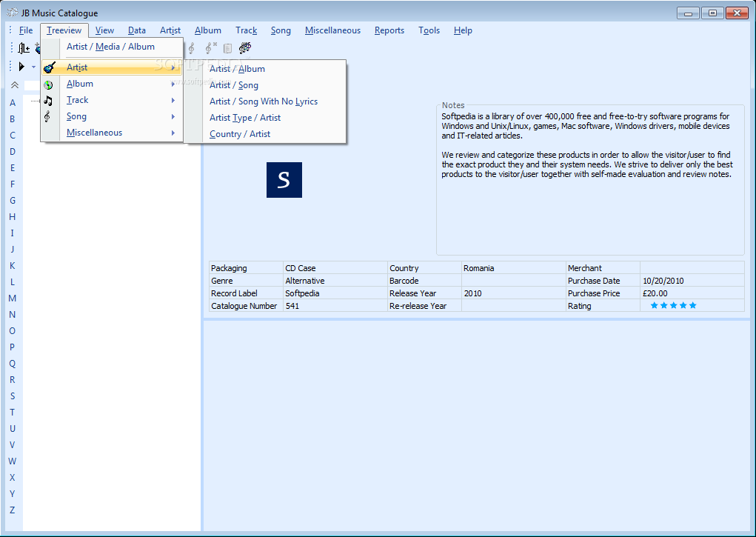756x537 pixels.
Task: Select Miscellaneous entry in Treeview dropdown
Action: coord(112,133)
